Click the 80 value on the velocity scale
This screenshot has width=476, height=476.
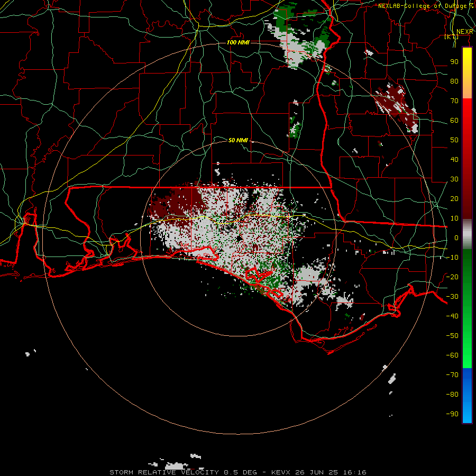click(454, 81)
